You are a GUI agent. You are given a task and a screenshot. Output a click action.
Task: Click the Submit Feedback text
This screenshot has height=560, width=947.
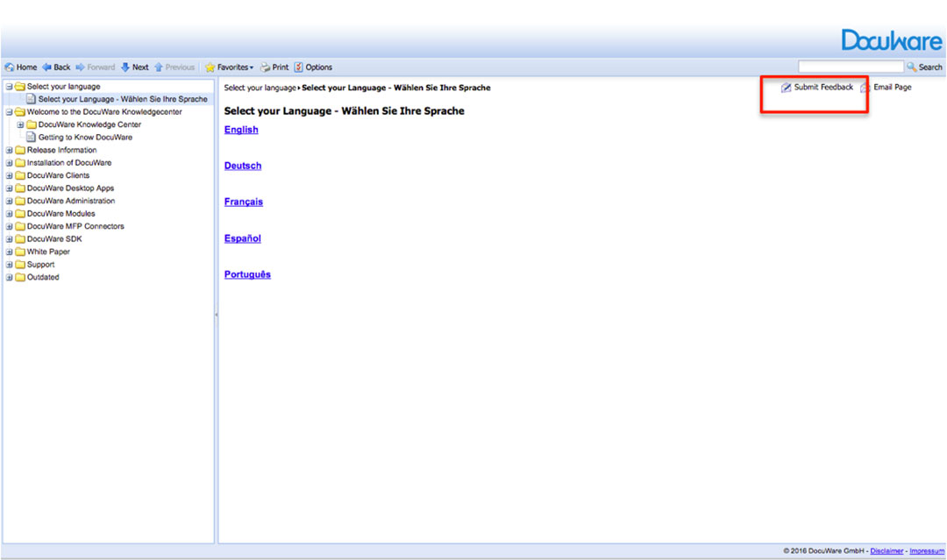pos(823,87)
